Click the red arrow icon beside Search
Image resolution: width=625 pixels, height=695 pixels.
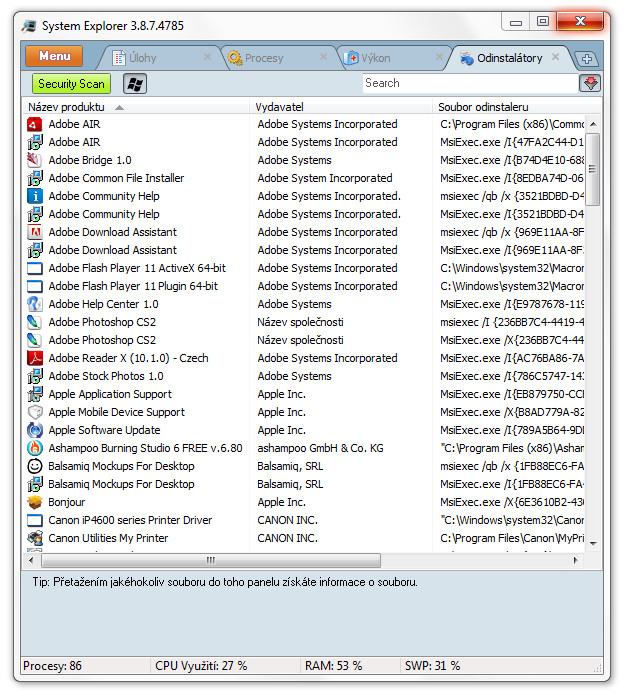(x=590, y=83)
